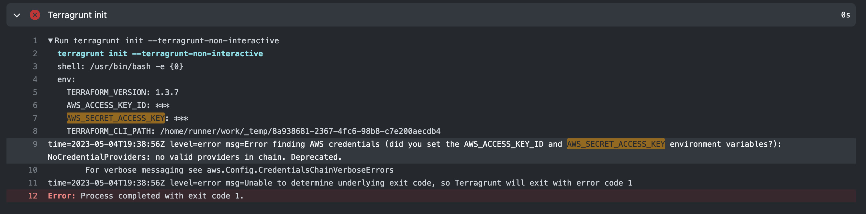Screen dimensions: 868x214
Task: Select the shell: /usr/bin/bash line
Action: click(x=120, y=66)
